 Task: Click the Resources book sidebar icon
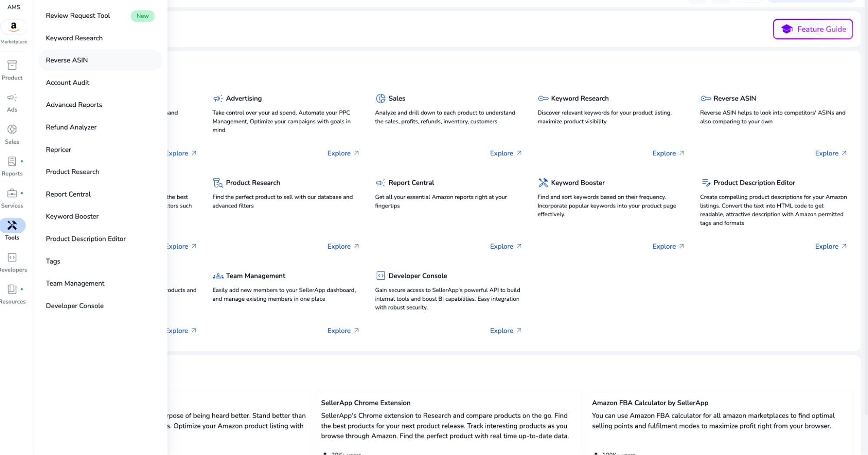12,289
